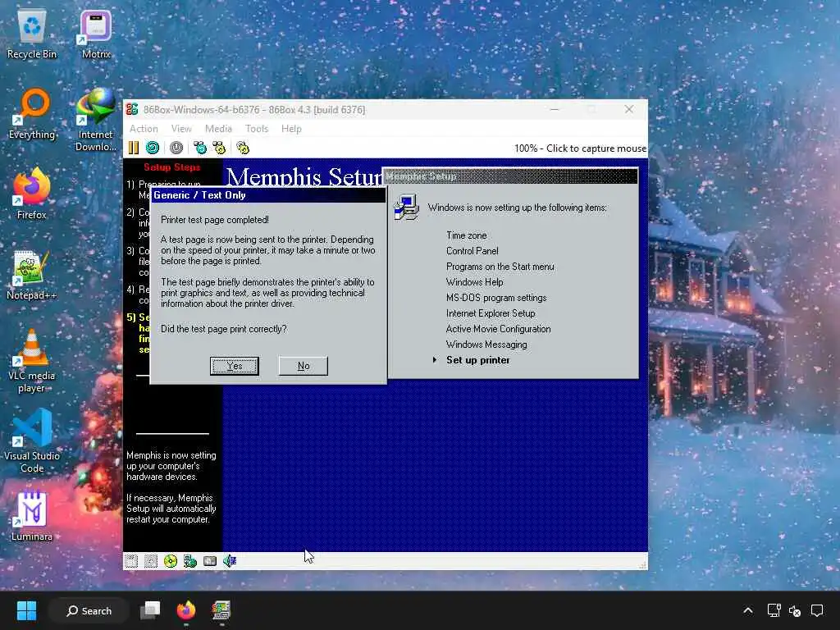Click the resize grip of 86Box window

tap(642, 564)
